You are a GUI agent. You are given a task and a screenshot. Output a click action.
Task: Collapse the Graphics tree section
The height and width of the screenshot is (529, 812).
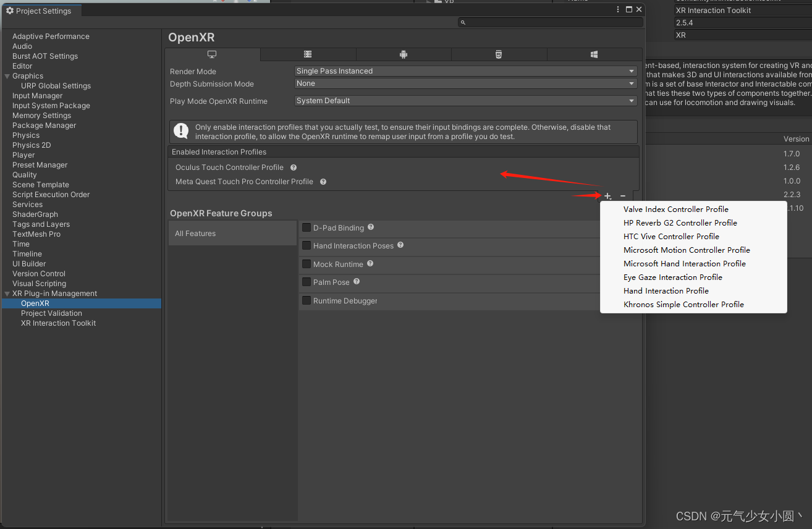point(7,76)
